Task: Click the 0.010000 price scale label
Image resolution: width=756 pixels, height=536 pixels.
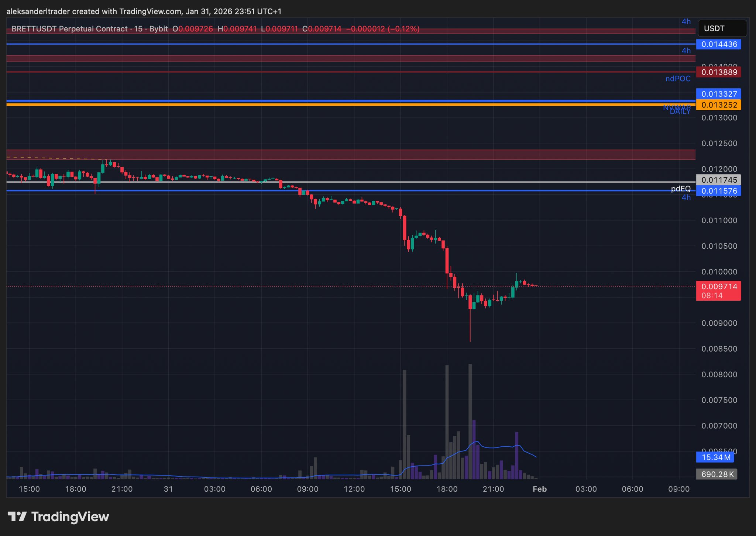Action: click(x=719, y=272)
